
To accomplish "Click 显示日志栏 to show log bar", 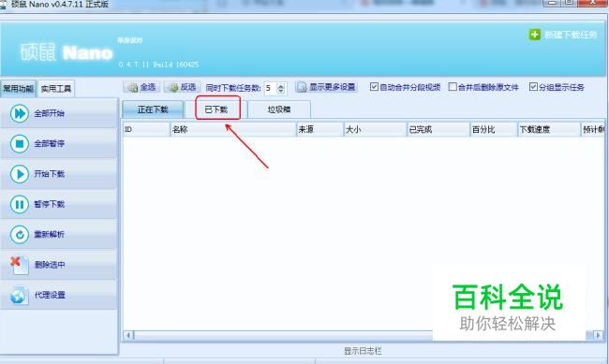I will click(x=363, y=351).
